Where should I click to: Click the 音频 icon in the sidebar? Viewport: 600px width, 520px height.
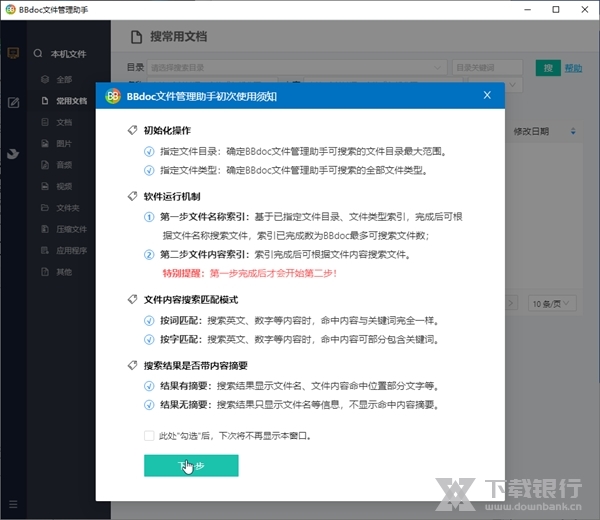pyautogui.click(x=45, y=165)
